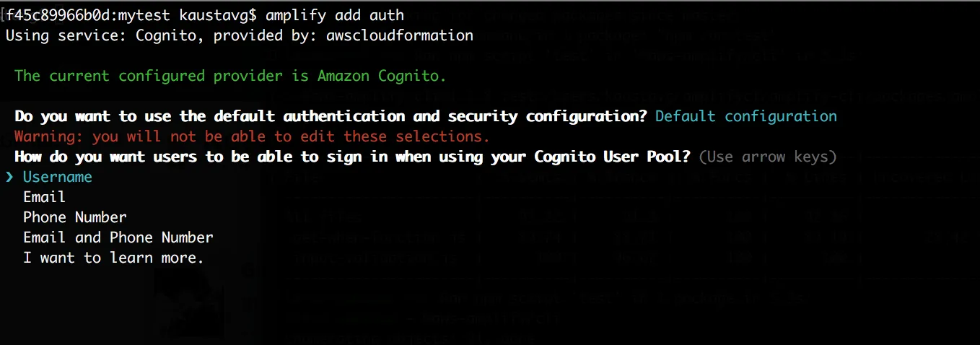
Task: Select the Username sign-in option
Action: pyautogui.click(x=58, y=177)
